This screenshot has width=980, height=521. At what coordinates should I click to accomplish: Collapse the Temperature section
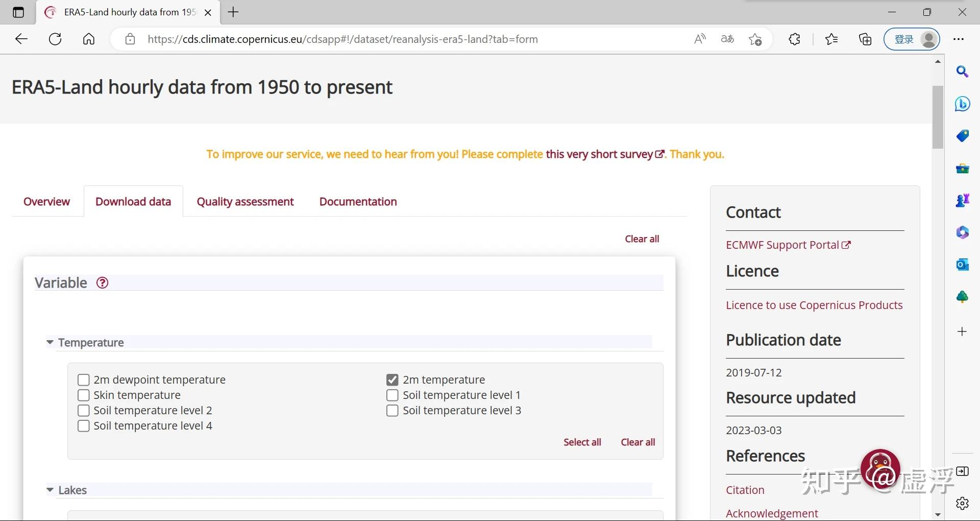tap(50, 342)
